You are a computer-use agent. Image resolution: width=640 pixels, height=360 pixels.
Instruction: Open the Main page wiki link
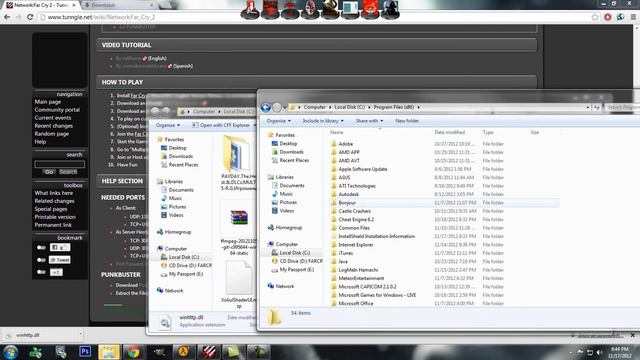pyautogui.click(x=47, y=102)
